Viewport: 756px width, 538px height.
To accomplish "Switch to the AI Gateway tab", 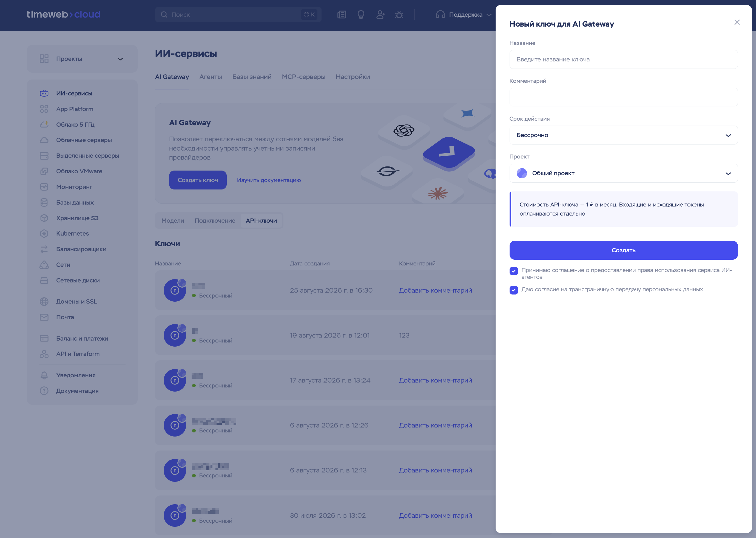I will click(x=172, y=77).
